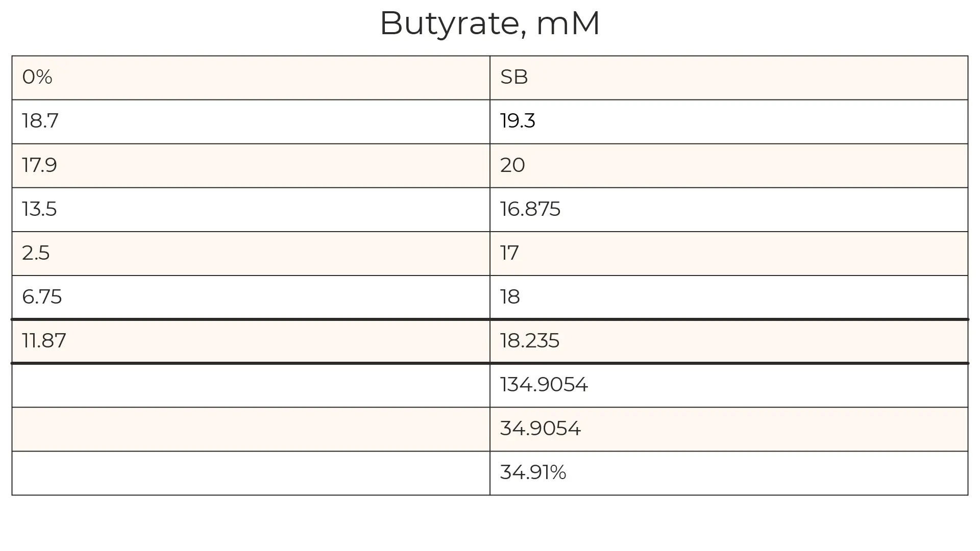Select the SB header cell
This screenshot has height=551, width=980.
pyautogui.click(x=728, y=78)
